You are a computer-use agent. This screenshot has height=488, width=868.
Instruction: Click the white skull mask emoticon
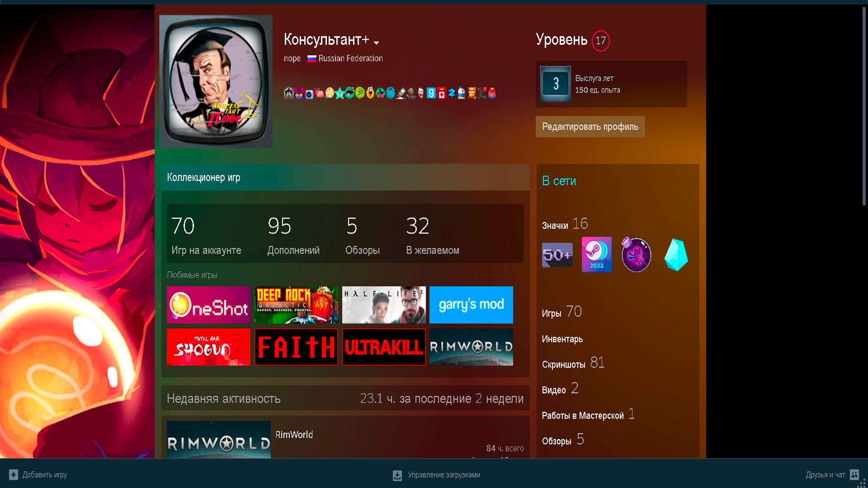421,93
